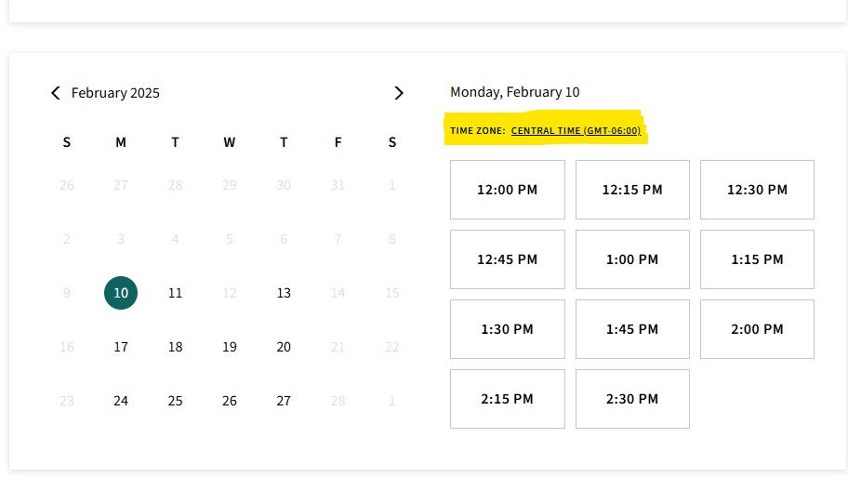The width and height of the screenshot is (848, 504).
Task: Pick the 12:30 PM appointment time
Action: tap(757, 190)
